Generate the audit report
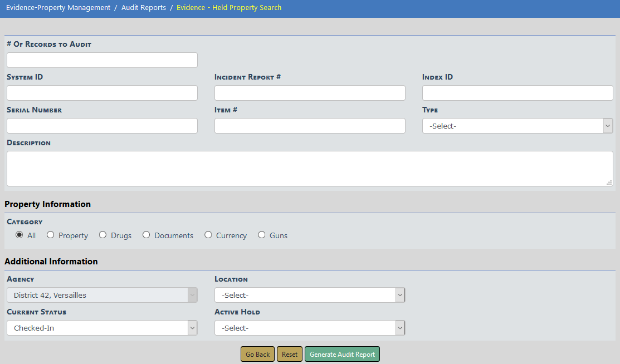 (x=342, y=355)
